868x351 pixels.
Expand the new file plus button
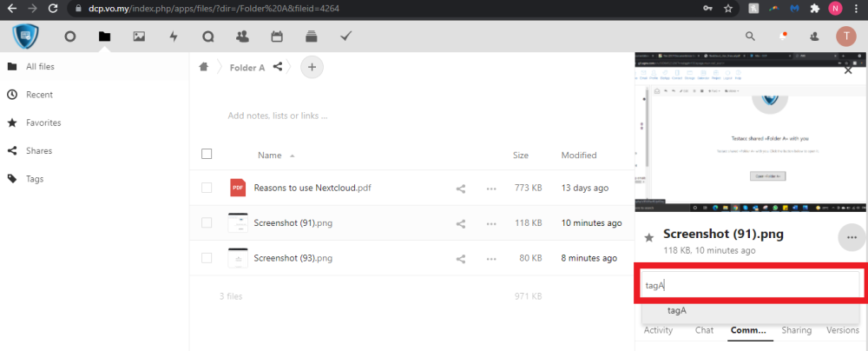[x=312, y=67]
